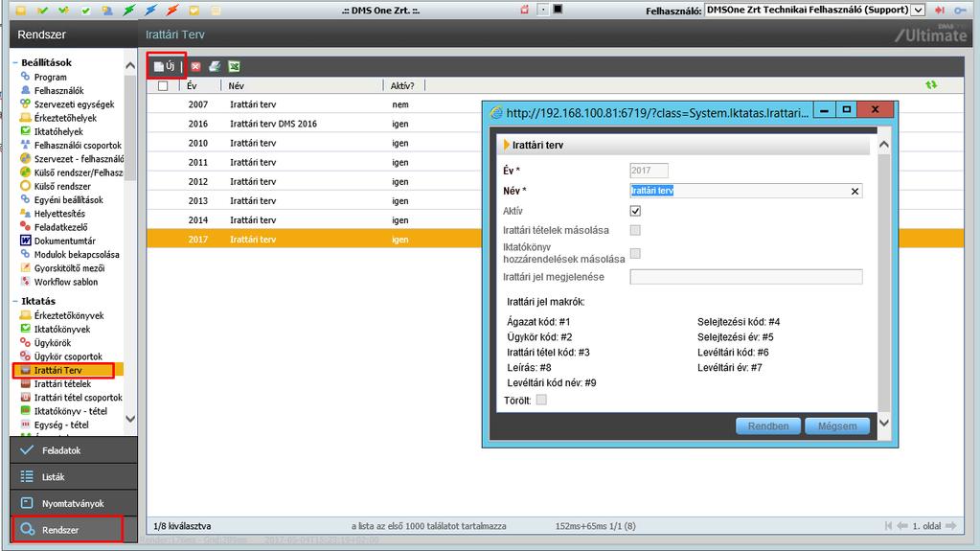Screen dimensions: 980x551
Task: Open Egyéni beállítások in sidebar
Action: pyautogui.click(x=68, y=200)
